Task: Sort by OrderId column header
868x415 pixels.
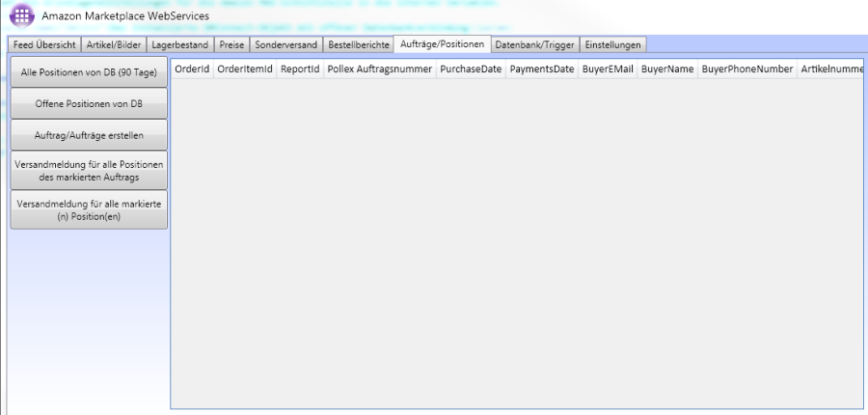Action: [x=192, y=70]
